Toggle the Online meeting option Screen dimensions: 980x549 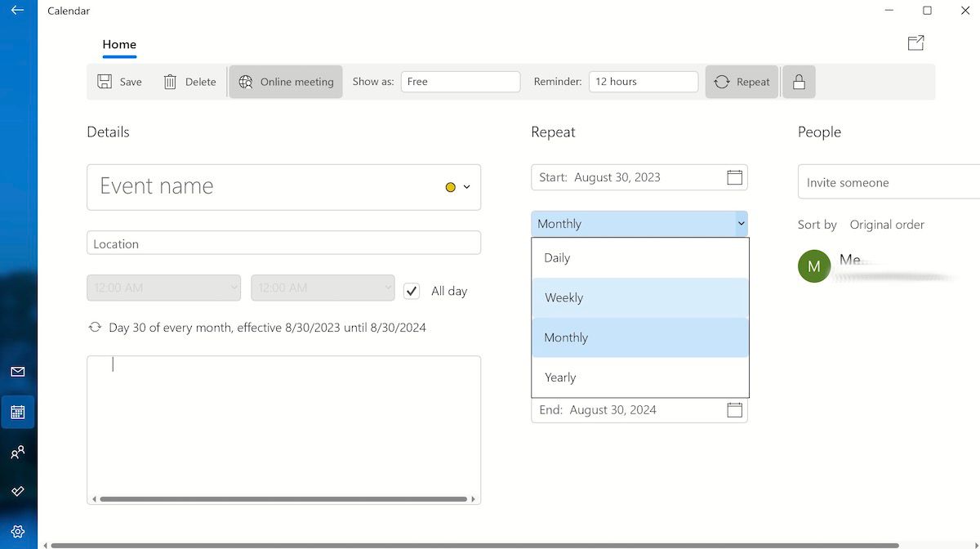click(x=285, y=81)
